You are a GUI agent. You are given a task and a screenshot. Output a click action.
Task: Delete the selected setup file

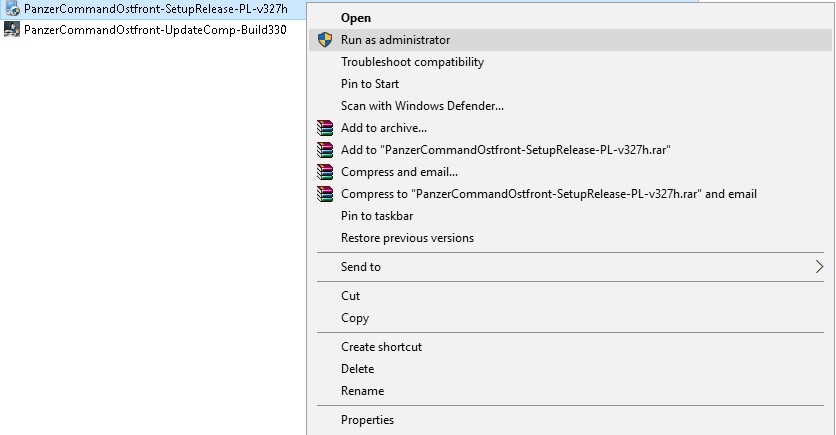357,369
